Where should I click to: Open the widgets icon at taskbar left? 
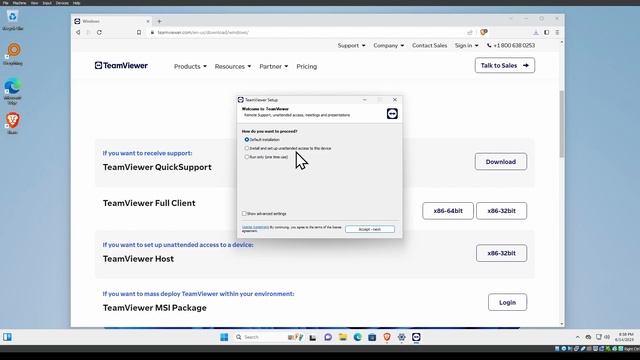tap(7, 337)
